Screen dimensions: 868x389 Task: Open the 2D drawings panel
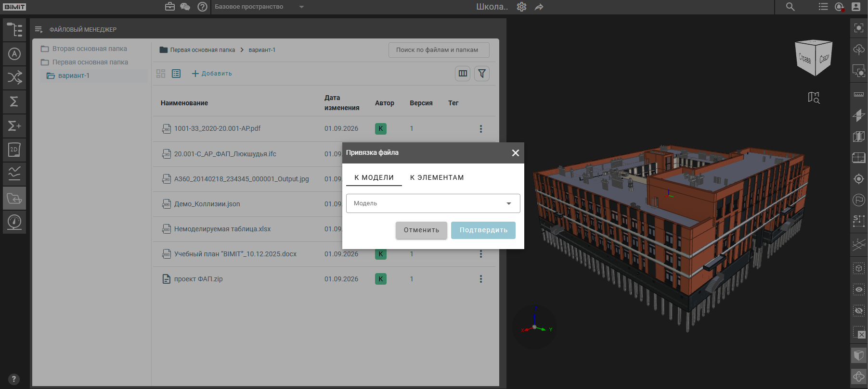tap(14, 150)
